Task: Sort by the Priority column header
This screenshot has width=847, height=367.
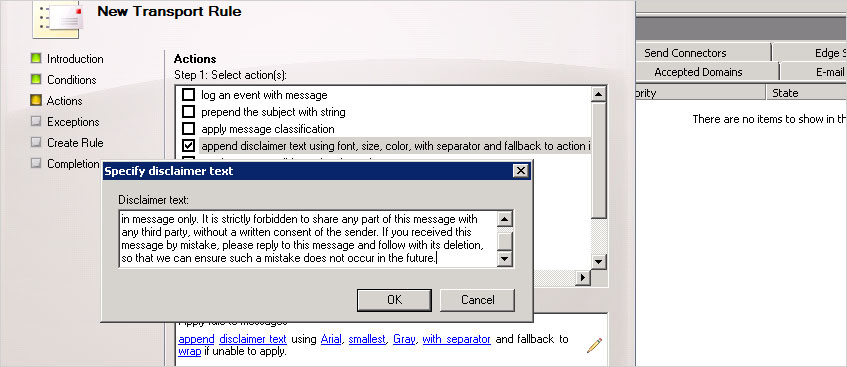Action: click(x=701, y=93)
